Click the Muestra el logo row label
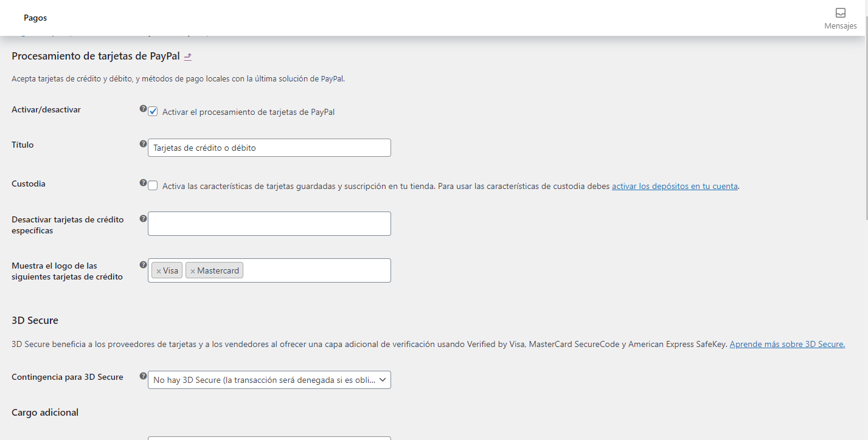The height and width of the screenshot is (440, 868). (67, 271)
